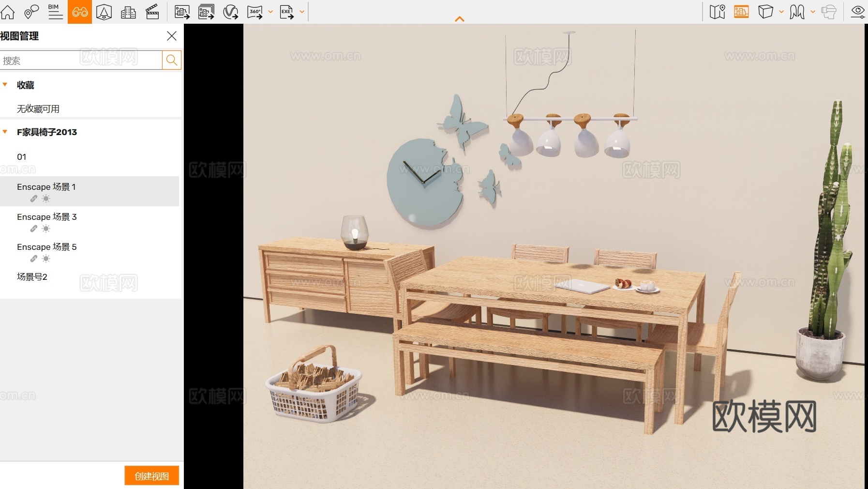The width and height of the screenshot is (868, 489).
Task: Click the sun icon under Enscape 场景 3
Action: point(46,229)
